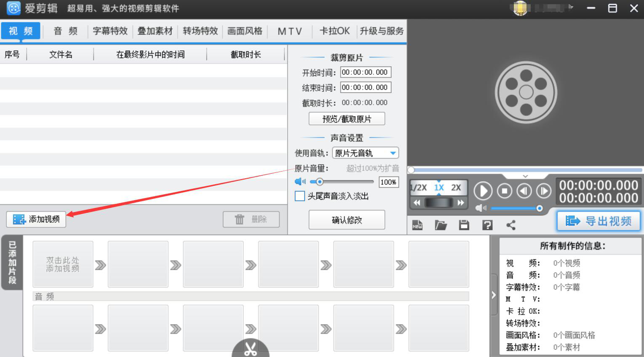The width and height of the screenshot is (644, 357).
Task: Click the player volume speaker icon
Action: coord(481,208)
